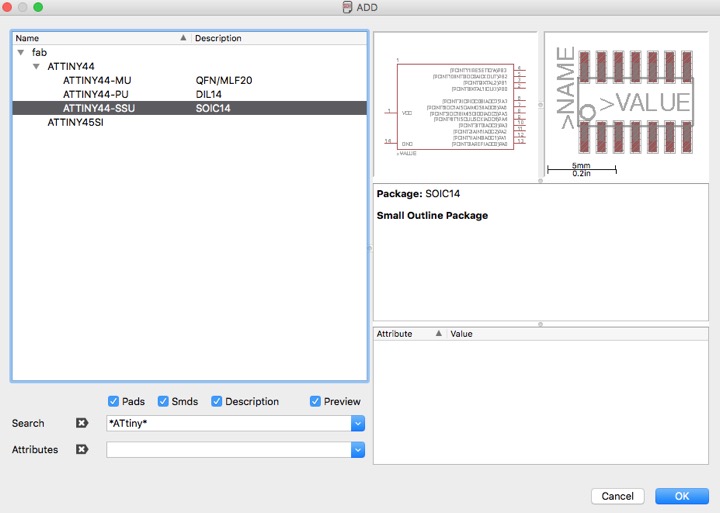Open the Search history dropdown
720x513 pixels.
pos(358,423)
